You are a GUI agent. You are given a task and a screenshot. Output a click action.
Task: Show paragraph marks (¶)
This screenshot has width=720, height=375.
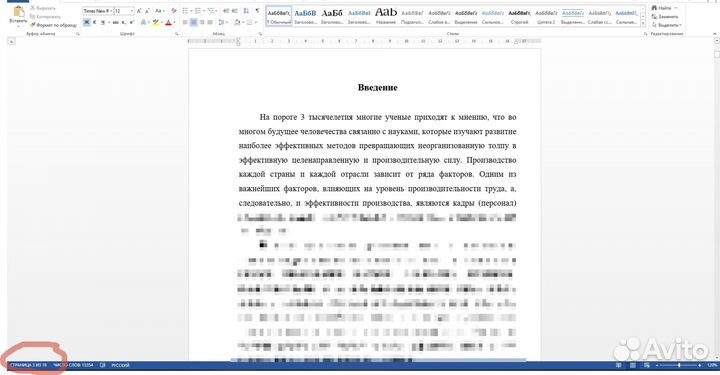[x=257, y=11]
